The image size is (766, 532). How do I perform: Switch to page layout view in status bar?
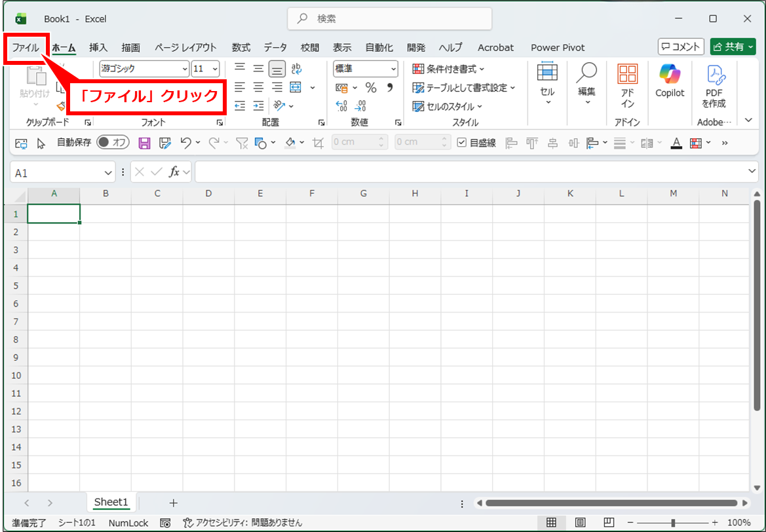pos(580,522)
